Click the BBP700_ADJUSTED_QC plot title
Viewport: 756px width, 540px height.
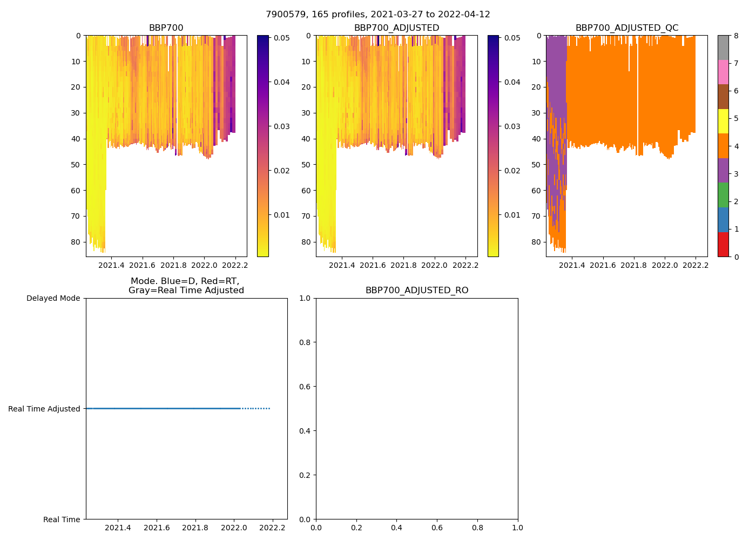[626, 28]
